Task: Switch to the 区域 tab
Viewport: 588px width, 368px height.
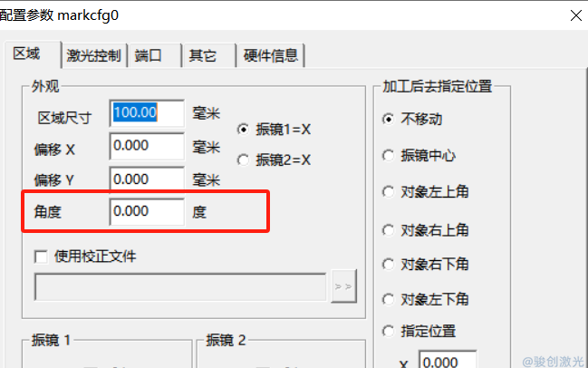Action: point(33,54)
